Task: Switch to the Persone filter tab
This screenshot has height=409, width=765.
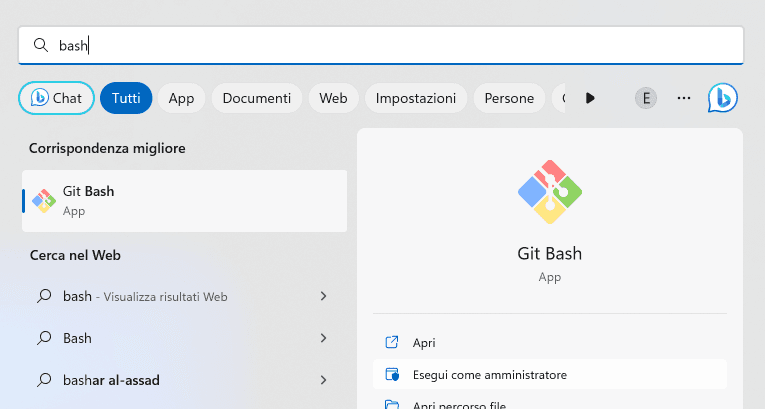Action: [509, 98]
